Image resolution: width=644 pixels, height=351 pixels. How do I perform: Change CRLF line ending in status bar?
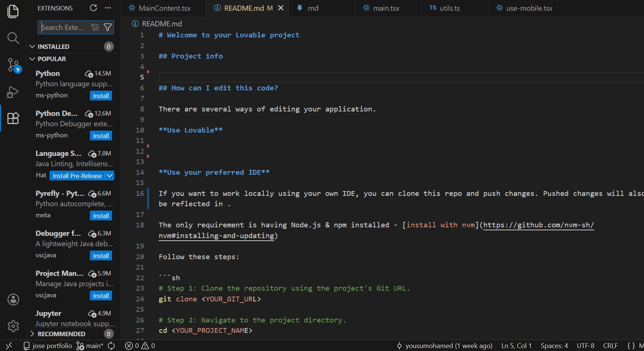tap(610, 346)
